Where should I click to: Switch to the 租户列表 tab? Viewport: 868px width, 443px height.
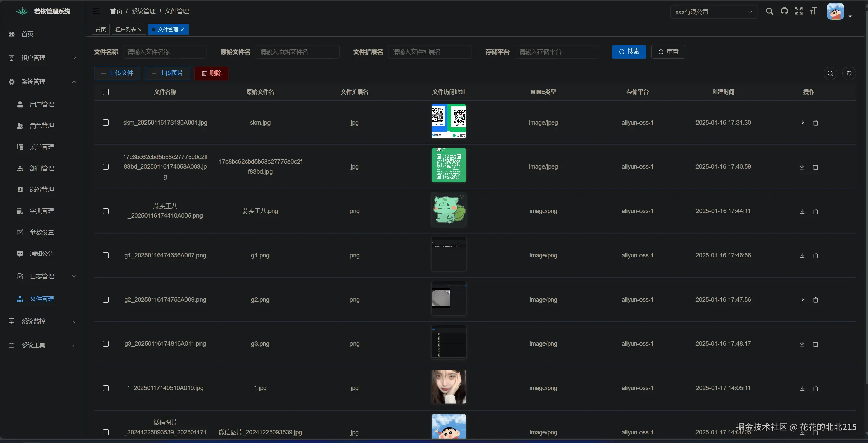(x=126, y=30)
